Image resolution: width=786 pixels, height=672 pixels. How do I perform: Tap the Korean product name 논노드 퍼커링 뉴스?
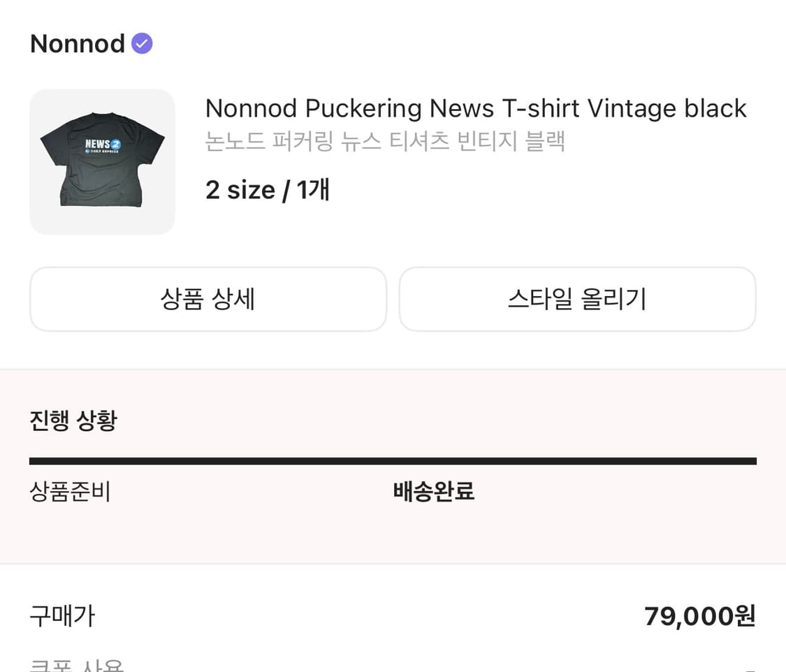307,141
